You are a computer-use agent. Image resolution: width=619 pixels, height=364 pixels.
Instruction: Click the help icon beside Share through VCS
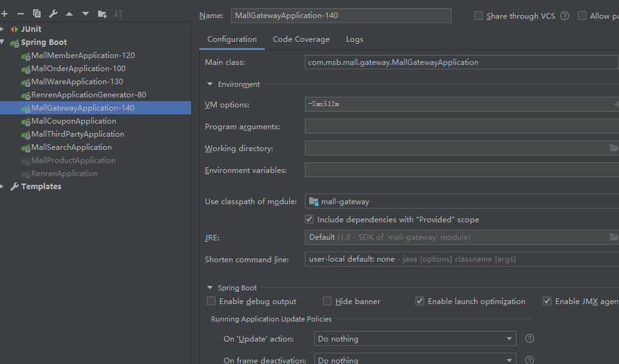coord(565,16)
